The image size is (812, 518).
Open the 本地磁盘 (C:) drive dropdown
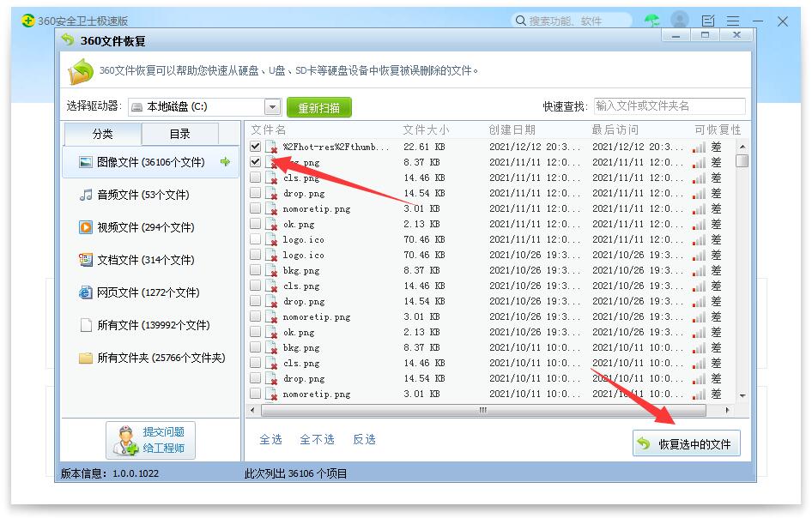pyautogui.click(x=272, y=107)
